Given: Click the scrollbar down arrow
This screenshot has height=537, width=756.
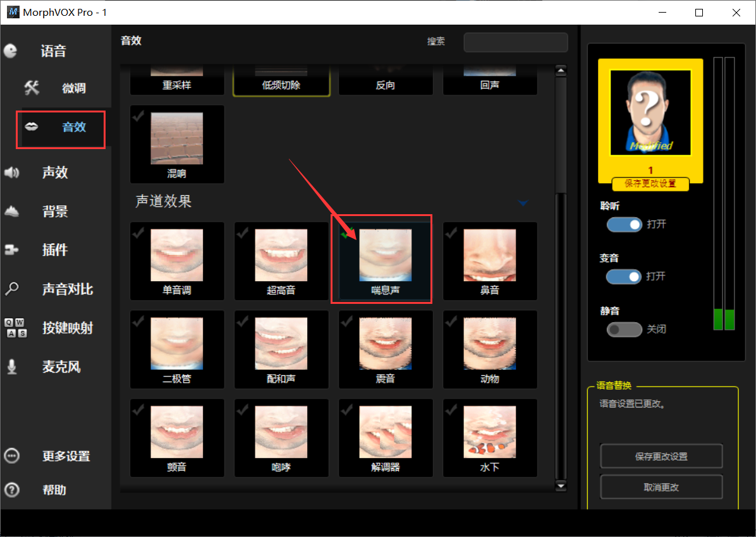Looking at the screenshot, I should click(x=561, y=485).
